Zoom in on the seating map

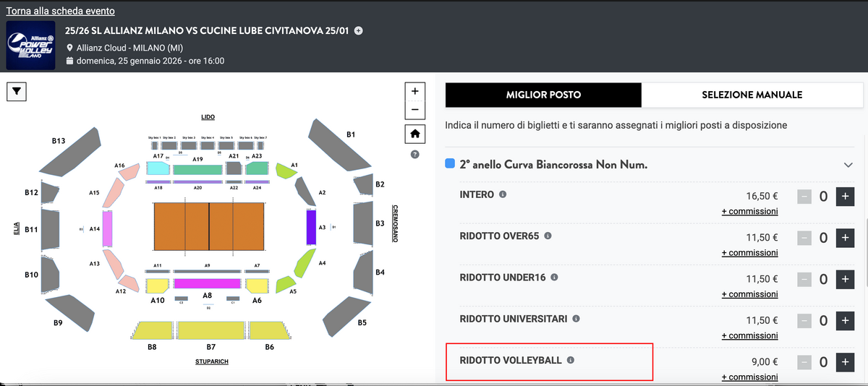[x=414, y=92]
